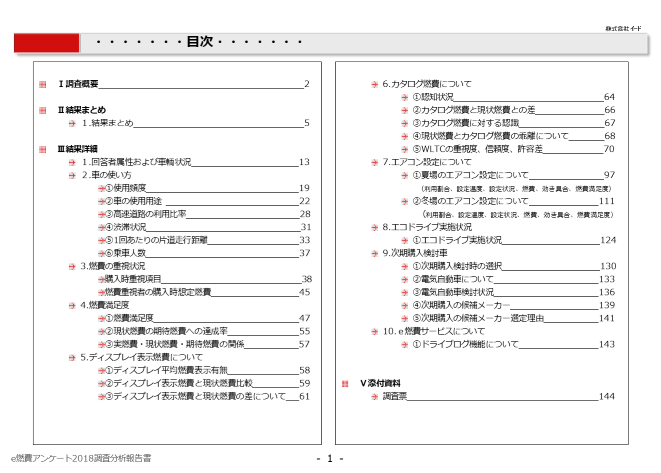Click '①ドライブログ機能について' entry
The width and height of the screenshot is (661, 473).
click(x=465, y=344)
